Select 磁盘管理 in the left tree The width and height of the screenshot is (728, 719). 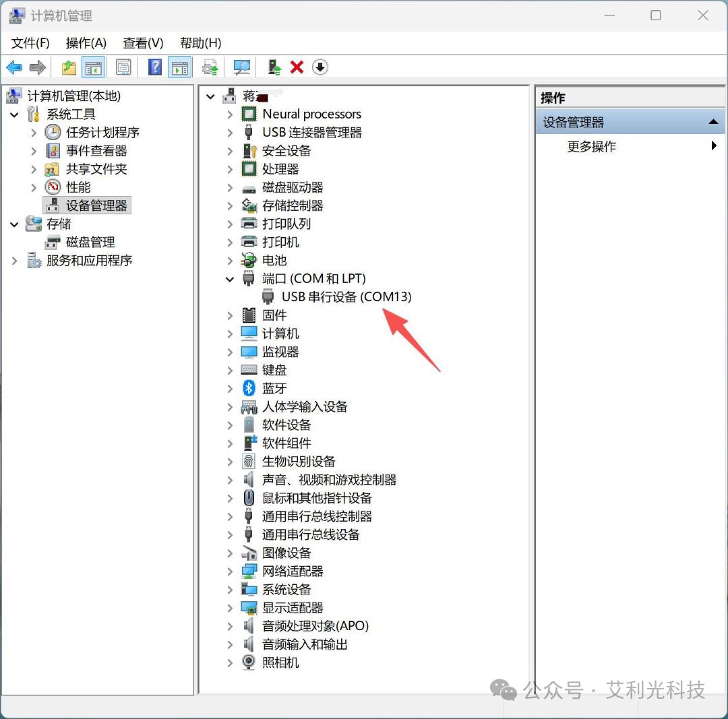tap(90, 242)
